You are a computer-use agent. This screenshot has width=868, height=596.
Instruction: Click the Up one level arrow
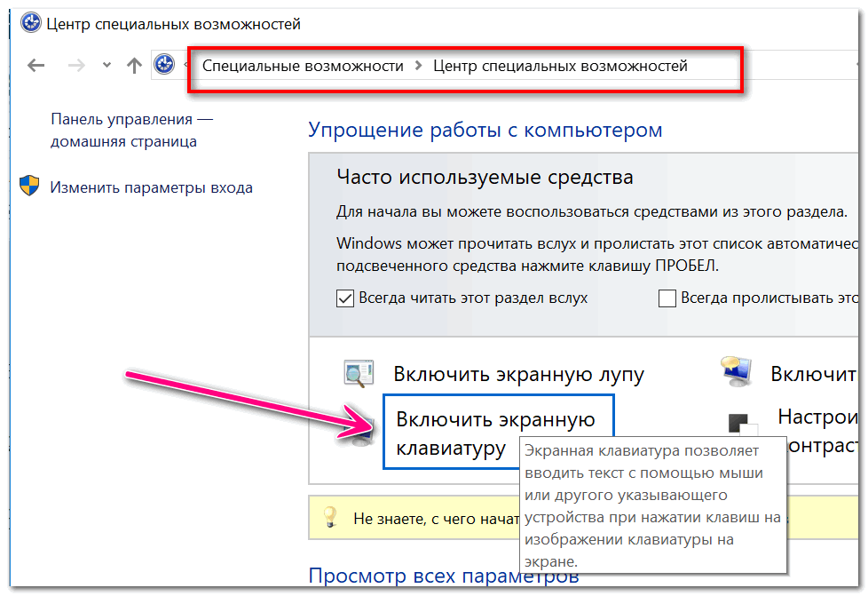point(134,66)
